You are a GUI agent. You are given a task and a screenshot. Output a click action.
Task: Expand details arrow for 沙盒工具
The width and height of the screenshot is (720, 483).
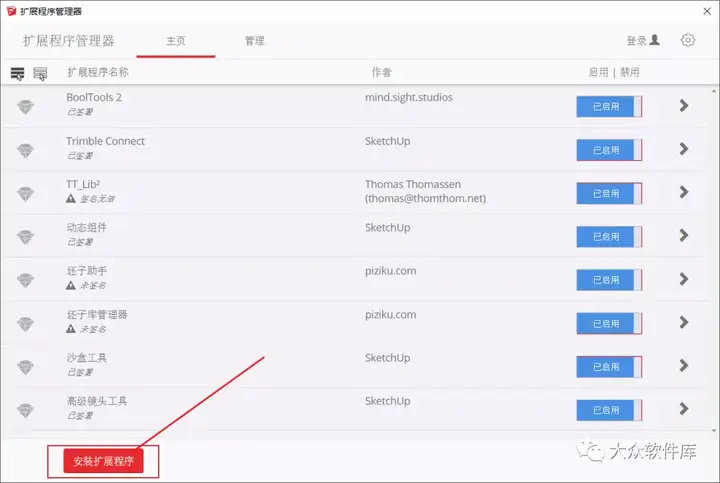click(684, 365)
